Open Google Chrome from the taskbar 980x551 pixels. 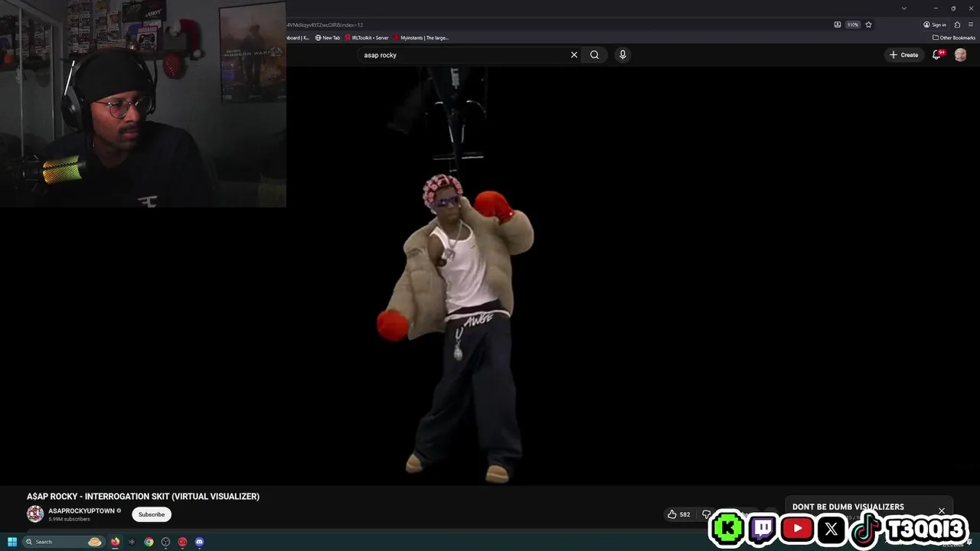(x=149, y=542)
